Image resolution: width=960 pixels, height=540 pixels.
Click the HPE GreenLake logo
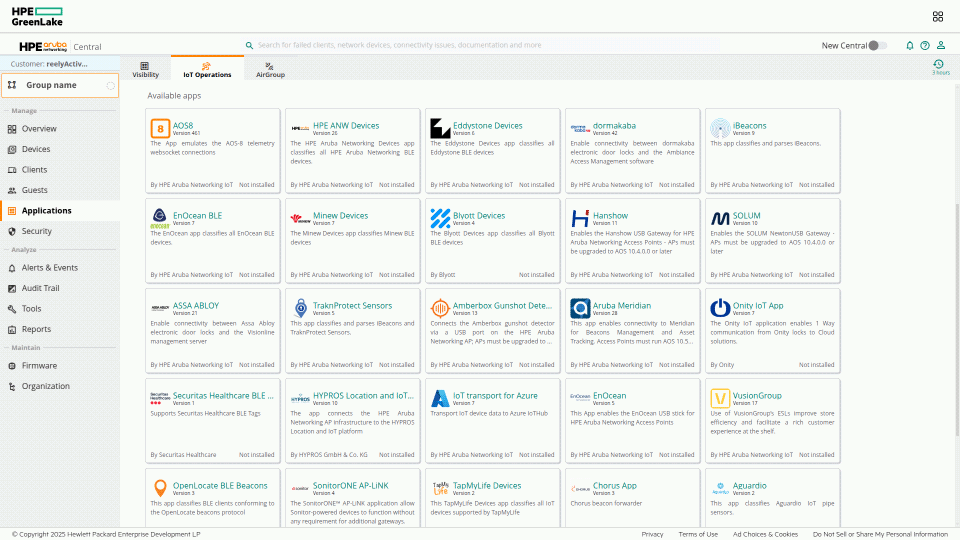[x=37, y=17]
